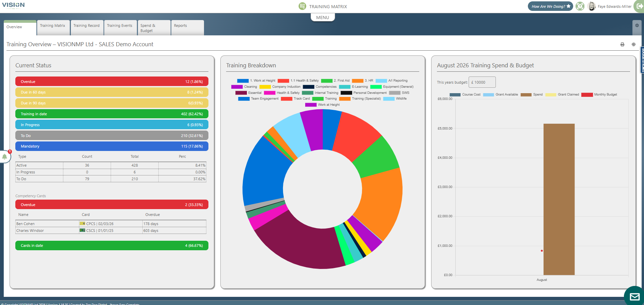Click the Mandatory status bar
The image size is (644, 305).
(112, 146)
